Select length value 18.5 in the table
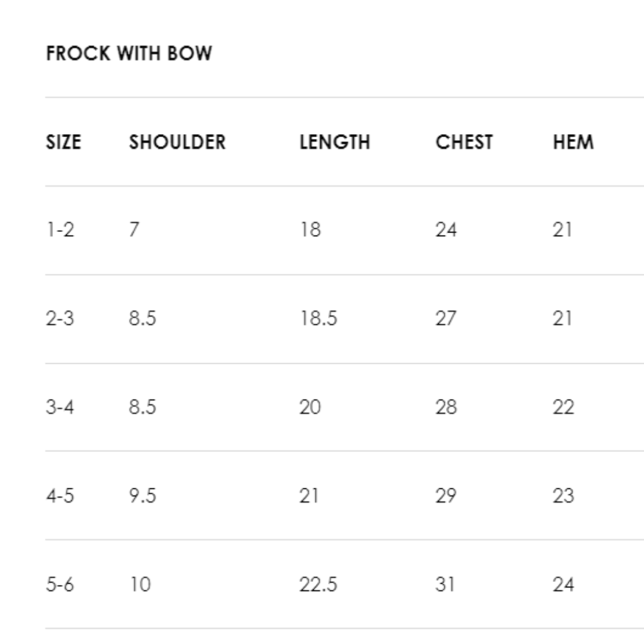 (318, 318)
